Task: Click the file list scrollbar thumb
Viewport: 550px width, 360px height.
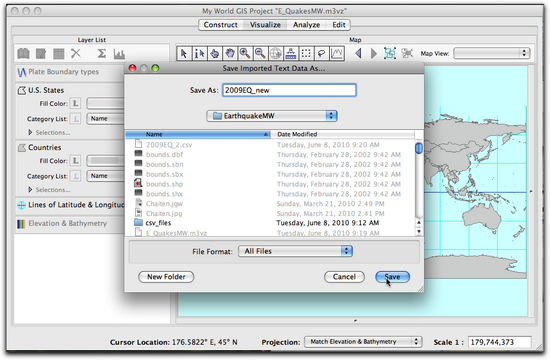Action: tap(418, 148)
